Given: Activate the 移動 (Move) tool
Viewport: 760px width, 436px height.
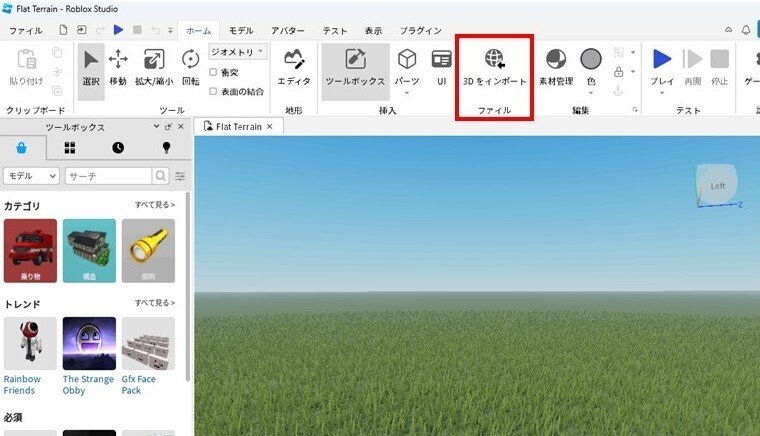Looking at the screenshot, I should coord(118,69).
